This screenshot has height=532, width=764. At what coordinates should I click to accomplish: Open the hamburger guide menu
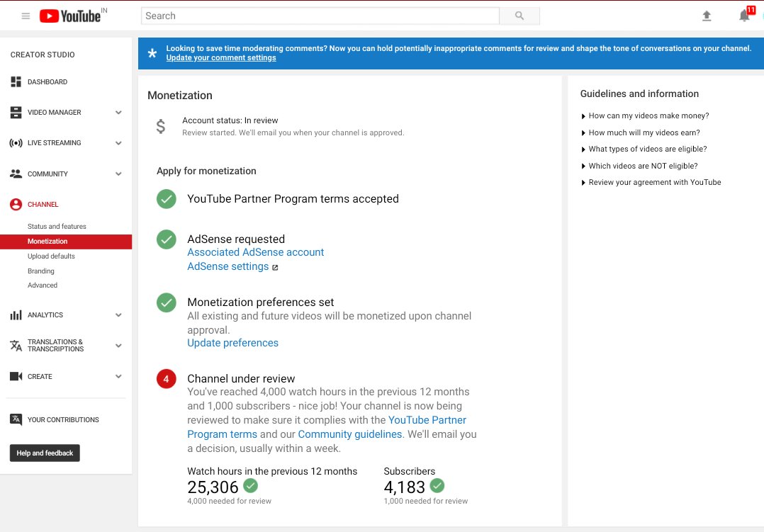pyautogui.click(x=26, y=16)
